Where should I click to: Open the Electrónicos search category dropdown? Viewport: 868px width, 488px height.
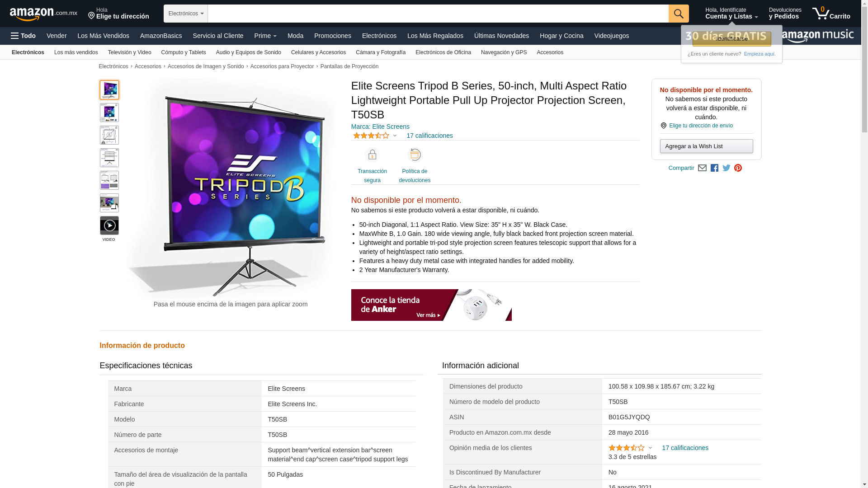pos(186,14)
